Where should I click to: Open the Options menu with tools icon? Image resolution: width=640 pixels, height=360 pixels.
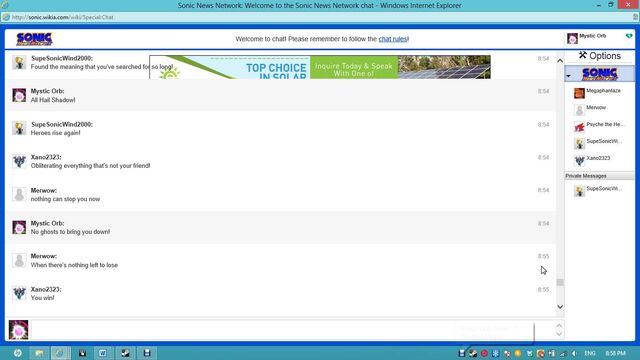click(599, 56)
